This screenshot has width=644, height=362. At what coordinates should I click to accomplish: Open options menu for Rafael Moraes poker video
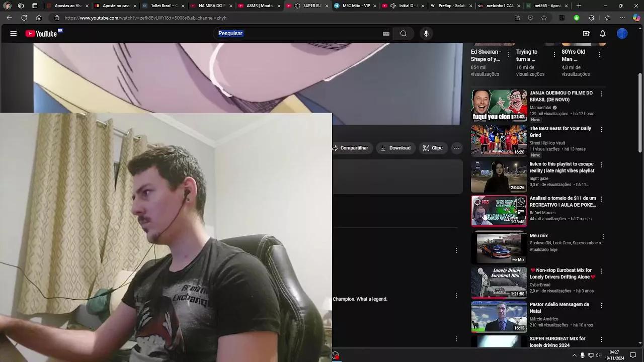[x=602, y=200]
